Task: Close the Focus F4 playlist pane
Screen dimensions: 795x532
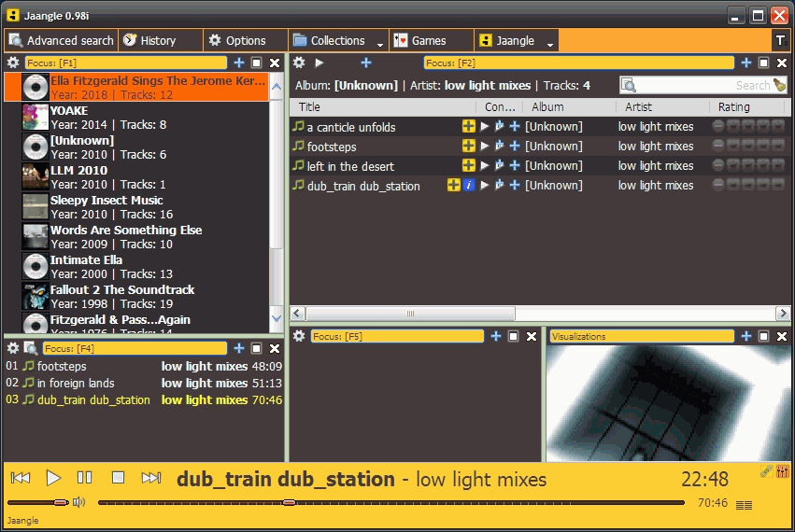Action: pyautogui.click(x=275, y=348)
